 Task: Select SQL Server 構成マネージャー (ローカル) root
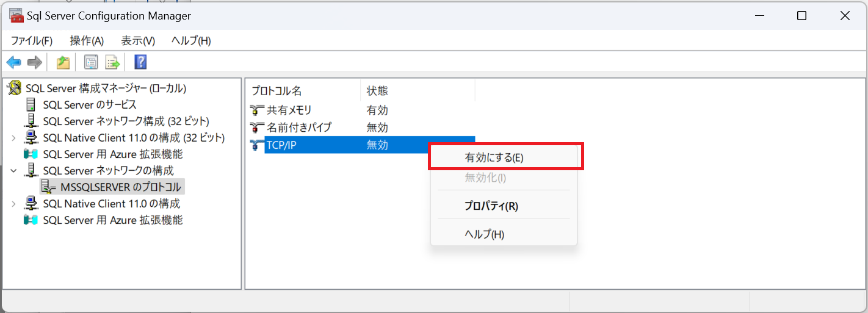click(106, 88)
